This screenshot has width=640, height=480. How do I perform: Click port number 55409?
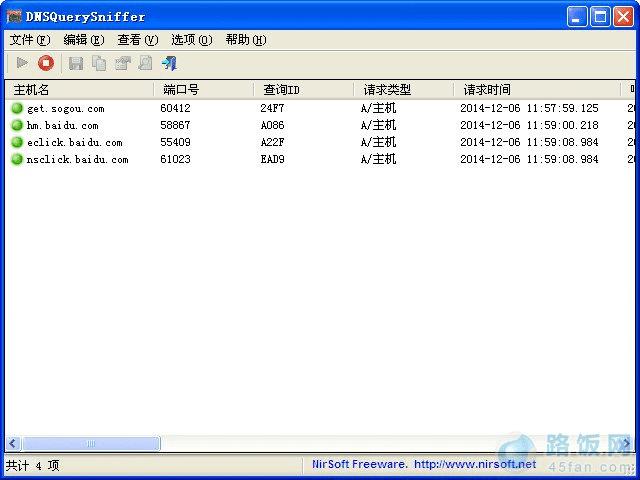(175, 142)
